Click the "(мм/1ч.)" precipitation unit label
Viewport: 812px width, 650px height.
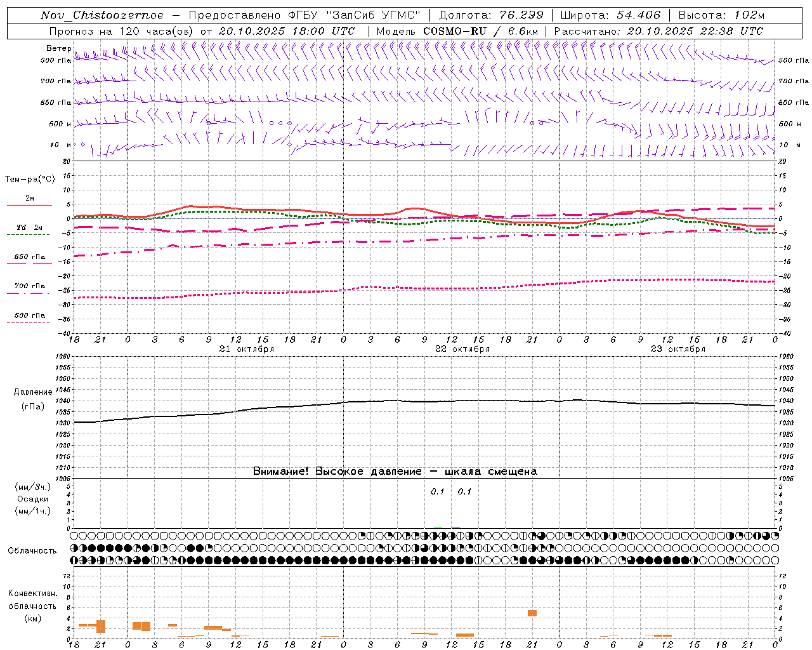click(33, 511)
